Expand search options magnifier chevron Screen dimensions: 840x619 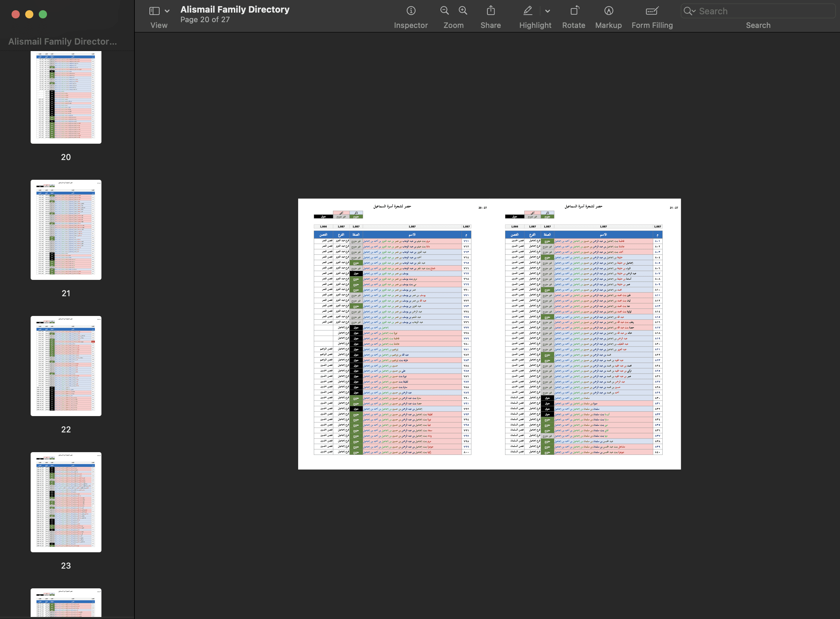click(x=690, y=11)
